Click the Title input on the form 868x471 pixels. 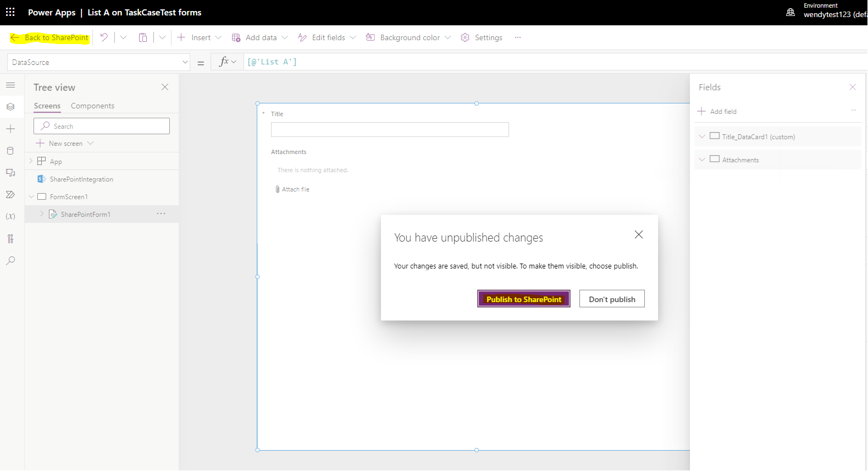390,129
